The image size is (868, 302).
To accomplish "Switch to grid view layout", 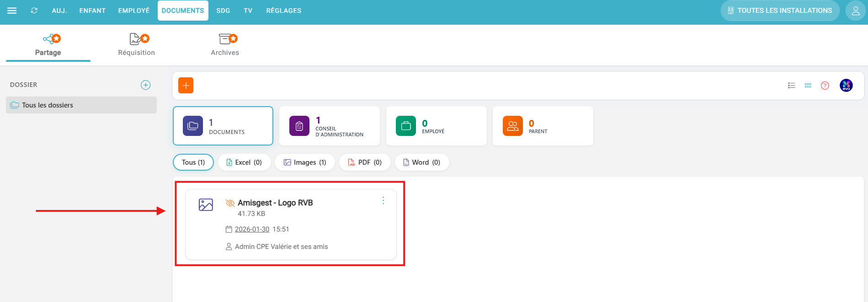I will pyautogui.click(x=808, y=86).
